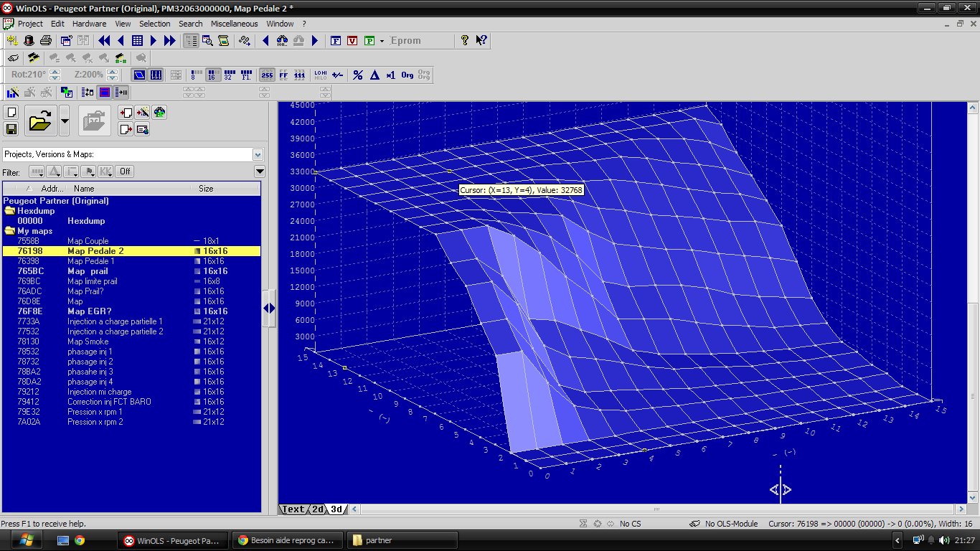Click the large open project folder icon
This screenshot has width=980, height=551.
coord(40,121)
